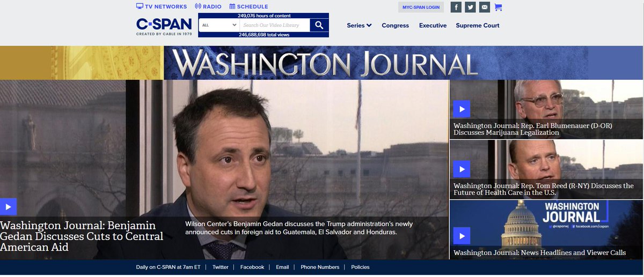Image resolution: width=644 pixels, height=277 pixels.
Task: Click the email envelope icon in header
Action: (x=485, y=7)
